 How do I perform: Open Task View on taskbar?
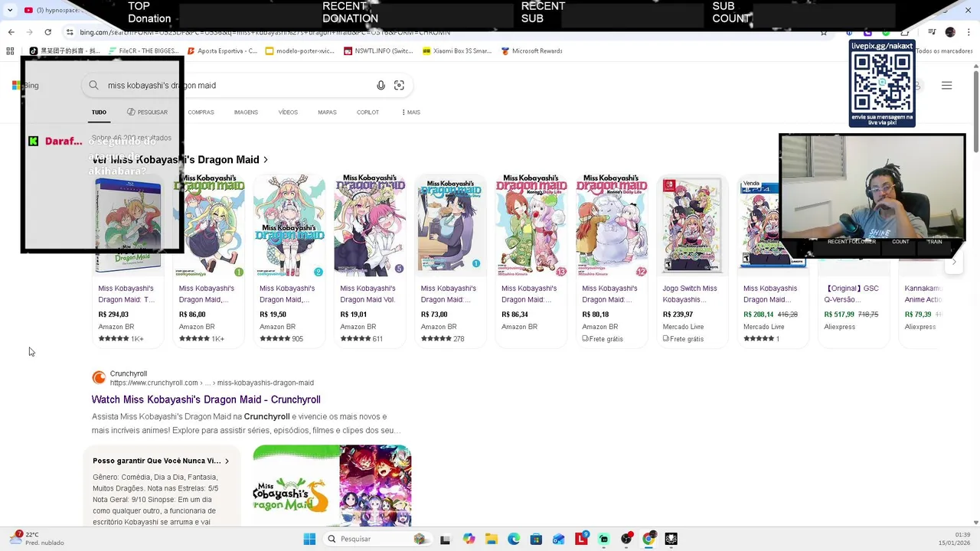point(445,540)
